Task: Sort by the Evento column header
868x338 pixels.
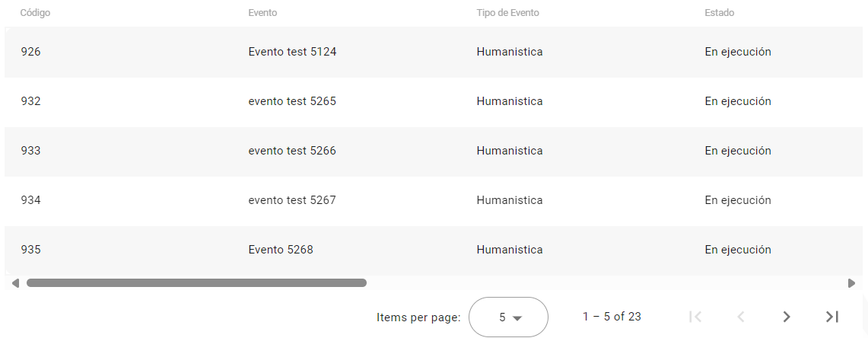Action: click(262, 13)
